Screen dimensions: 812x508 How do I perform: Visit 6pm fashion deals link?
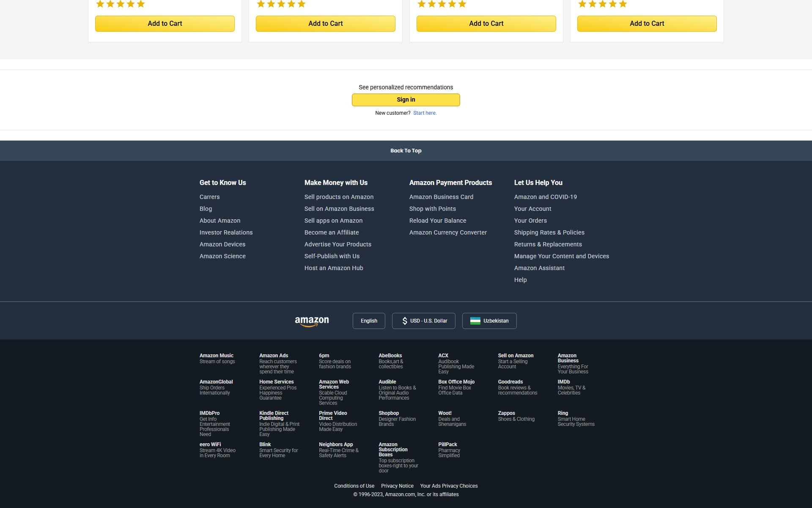coord(335,361)
